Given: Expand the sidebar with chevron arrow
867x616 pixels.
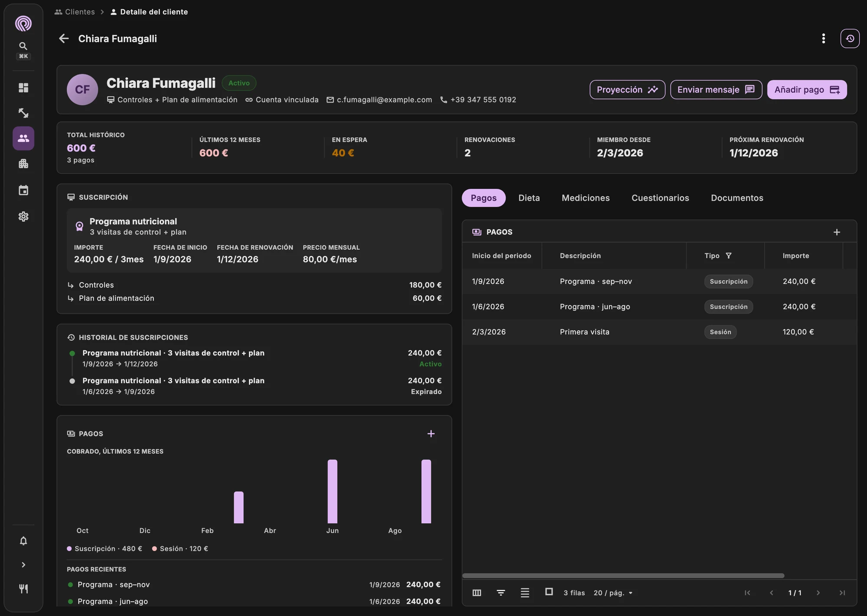Looking at the screenshot, I should (x=23, y=565).
